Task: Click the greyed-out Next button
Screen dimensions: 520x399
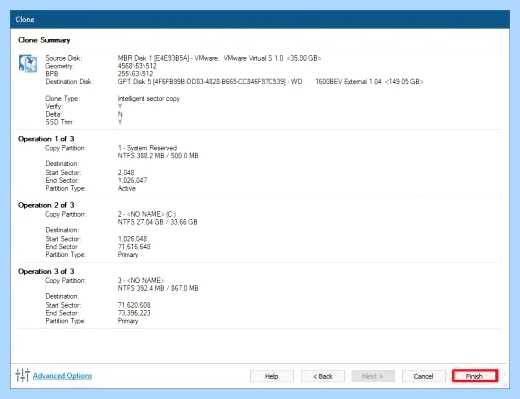Action: pyautogui.click(x=373, y=376)
